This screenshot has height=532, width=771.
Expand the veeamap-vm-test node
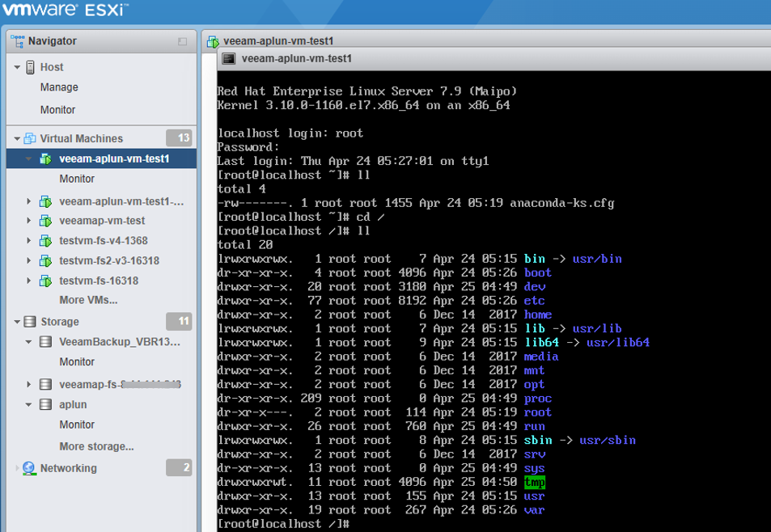point(28,221)
